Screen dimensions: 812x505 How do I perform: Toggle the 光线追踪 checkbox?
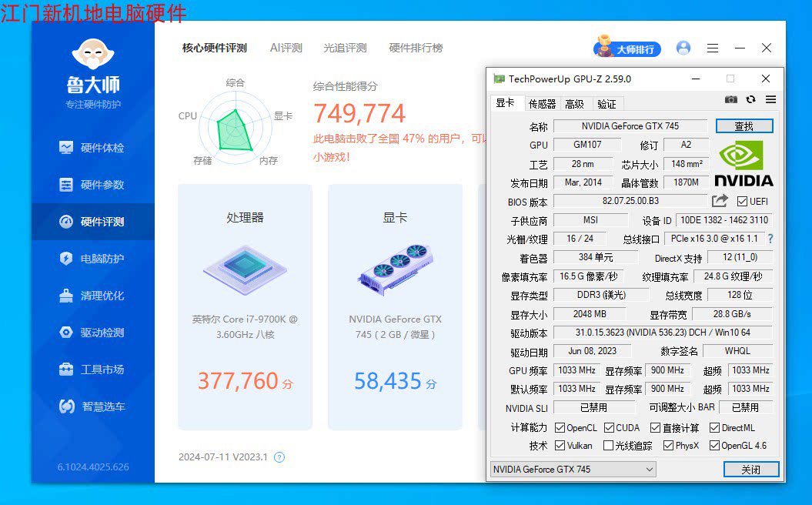[609, 446]
